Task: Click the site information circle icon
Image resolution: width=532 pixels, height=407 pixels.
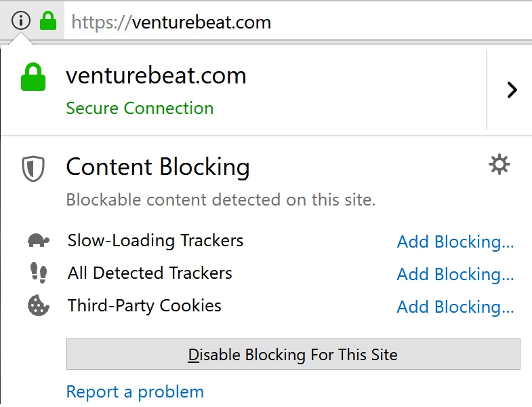Action: click(21, 20)
